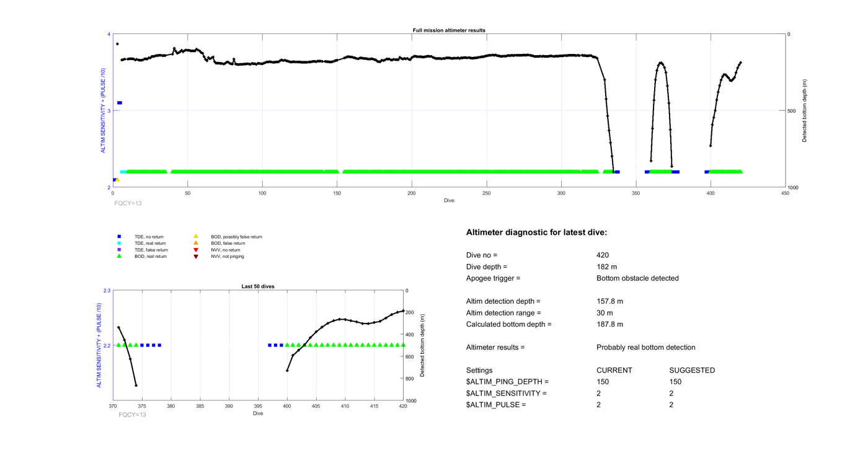Click the current $ALTIM_PULSE value 2

pos(598,405)
